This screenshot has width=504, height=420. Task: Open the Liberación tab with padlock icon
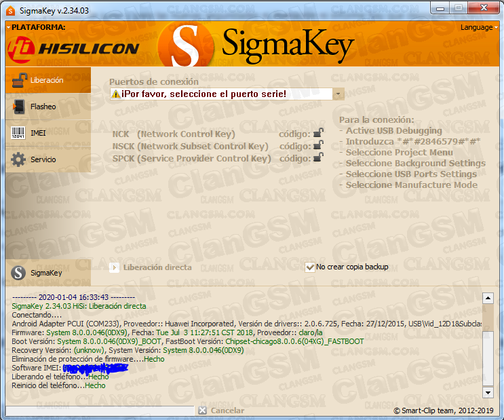point(48,80)
